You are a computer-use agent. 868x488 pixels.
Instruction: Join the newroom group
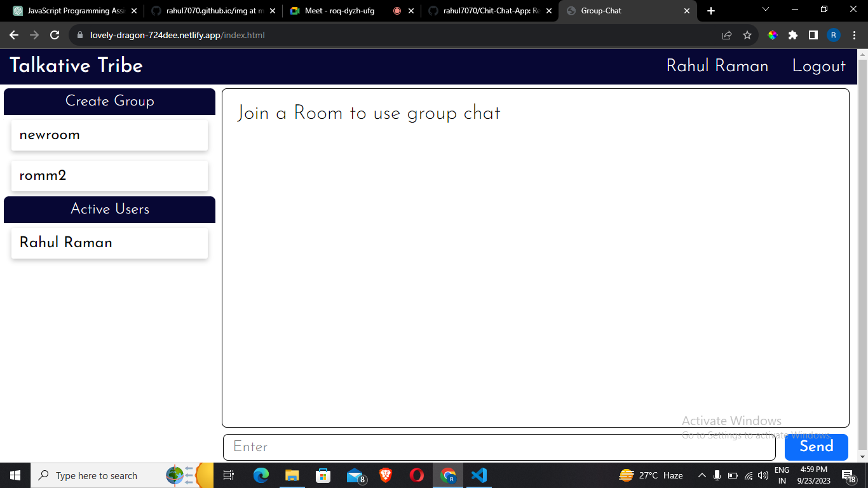click(x=109, y=135)
